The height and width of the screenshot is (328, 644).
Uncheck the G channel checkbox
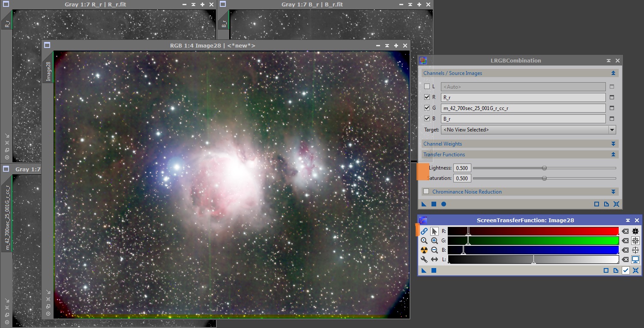coord(427,108)
